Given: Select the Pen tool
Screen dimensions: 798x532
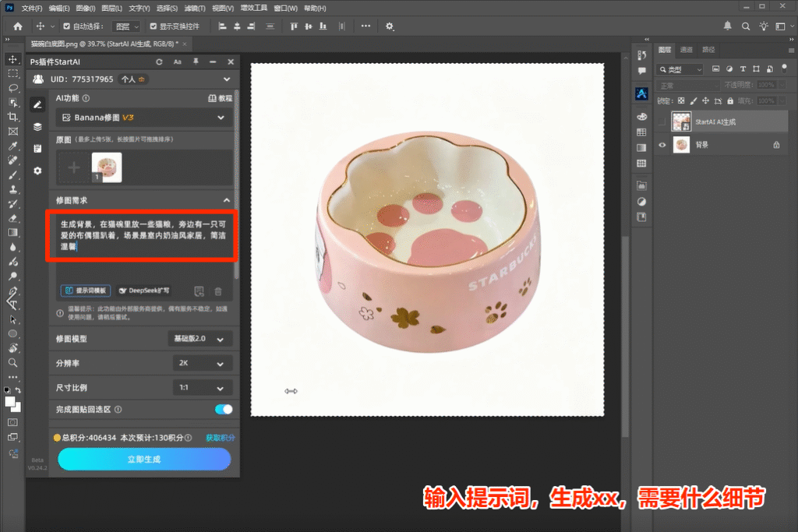Looking at the screenshot, I should [x=12, y=291].
